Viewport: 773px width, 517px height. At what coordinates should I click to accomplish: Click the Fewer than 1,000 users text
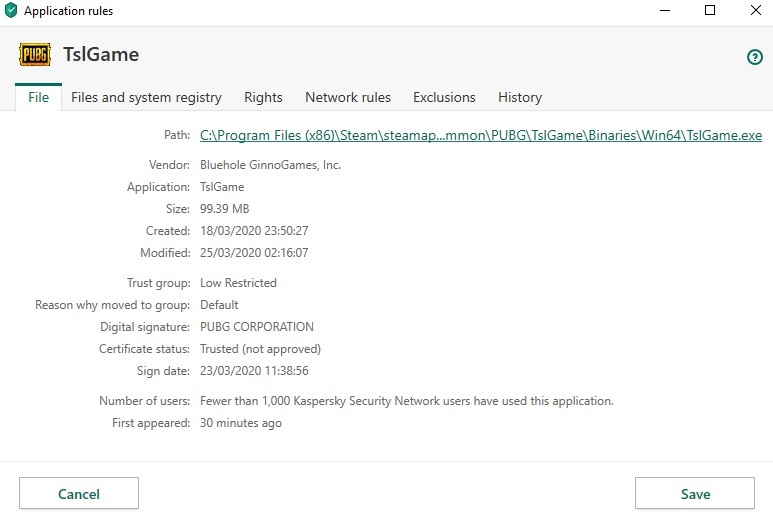(407, 401)
